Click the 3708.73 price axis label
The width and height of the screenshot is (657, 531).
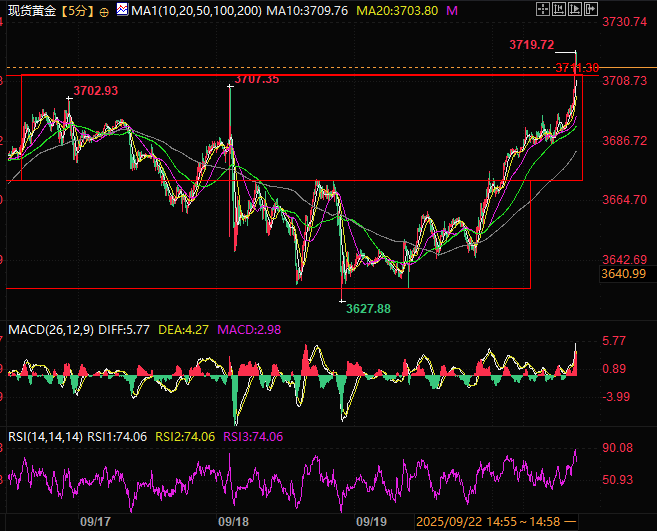tap(624, 80)
